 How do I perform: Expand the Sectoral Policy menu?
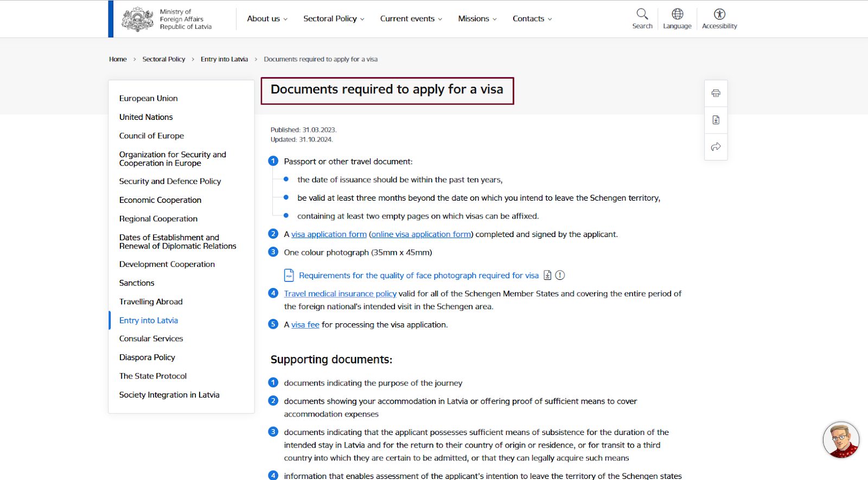click(x=334, y=18)
